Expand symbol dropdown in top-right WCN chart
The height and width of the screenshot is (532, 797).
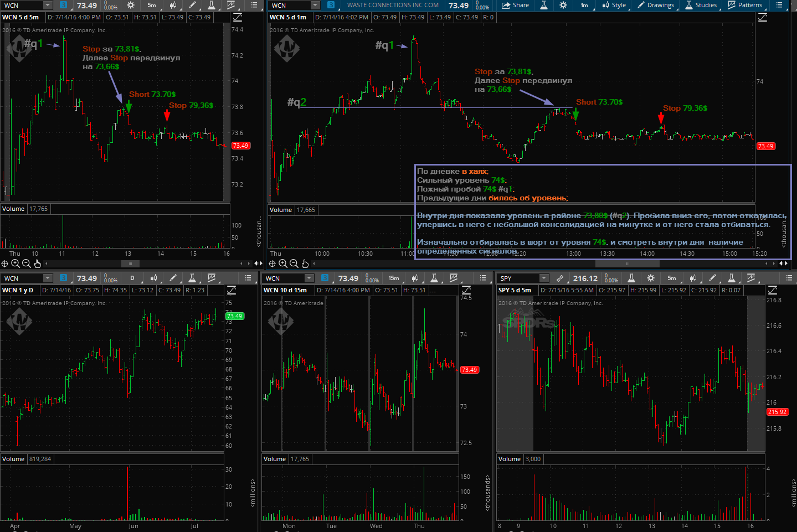point(316,5)
